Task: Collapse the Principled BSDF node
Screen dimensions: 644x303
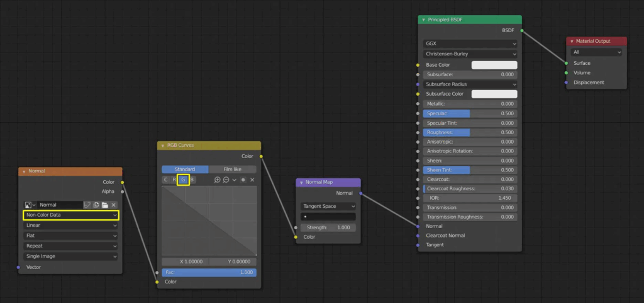Action: [423, 20]
